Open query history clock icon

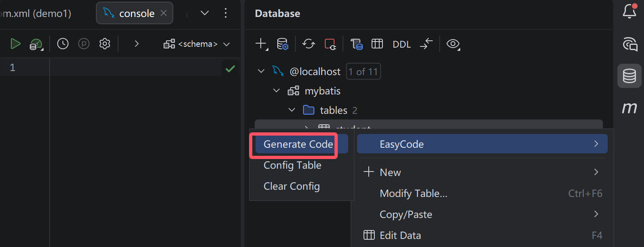pos(63,44)
